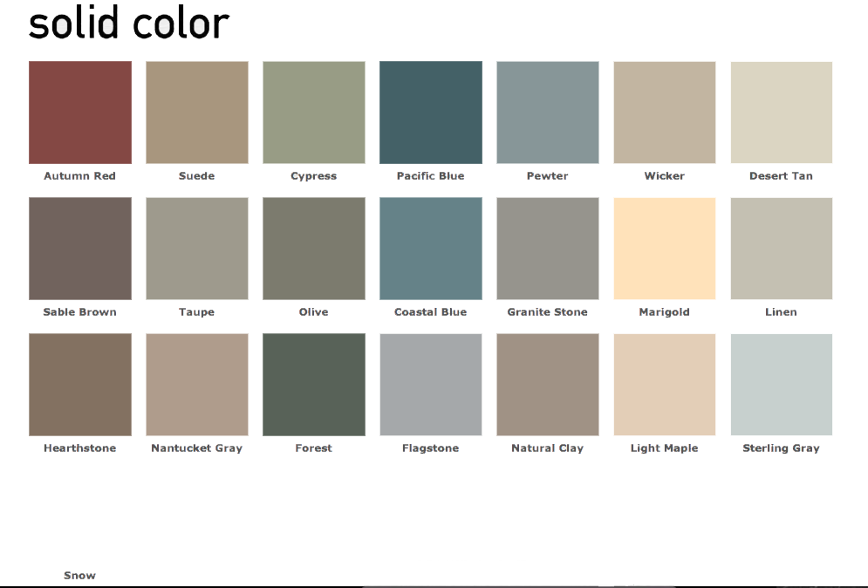Select the Sable Brown color

(80, 248)
